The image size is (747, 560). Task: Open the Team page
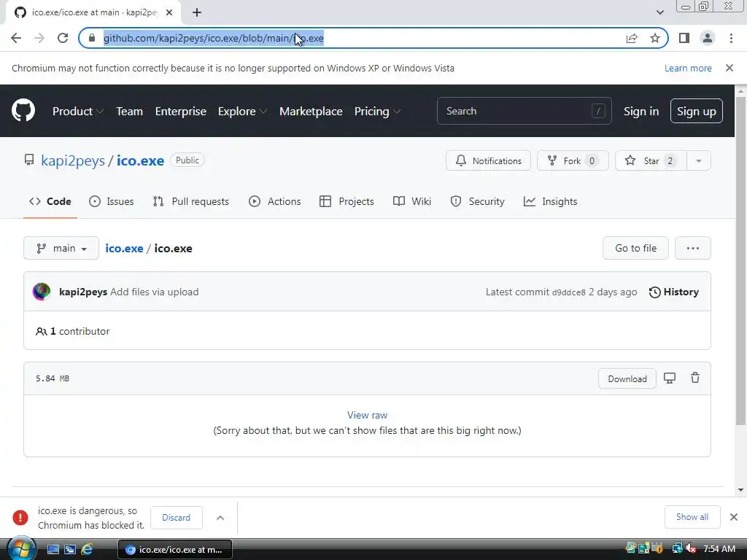point(130,112)
